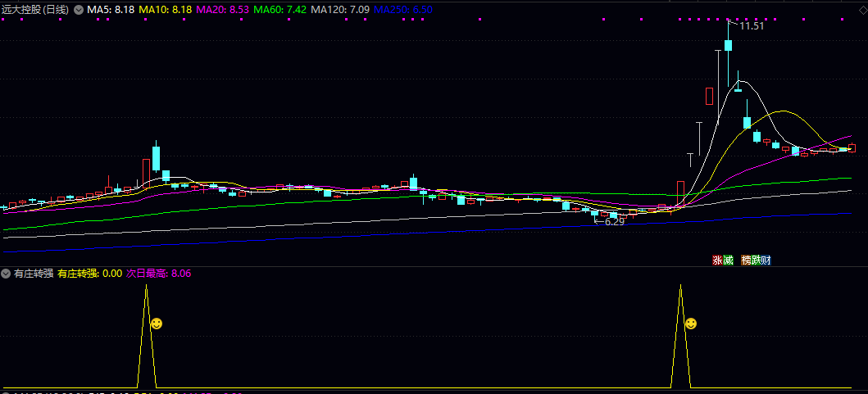868x394 pixels.
Task: Click the grey 有庄转强 indicator panel title
Action: coord(34,273)
